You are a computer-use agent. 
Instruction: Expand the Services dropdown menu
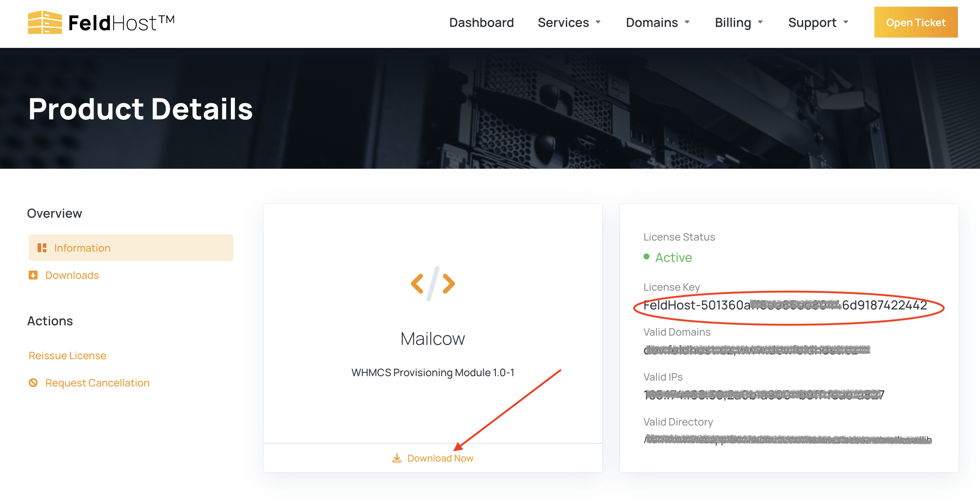(569, 22)
